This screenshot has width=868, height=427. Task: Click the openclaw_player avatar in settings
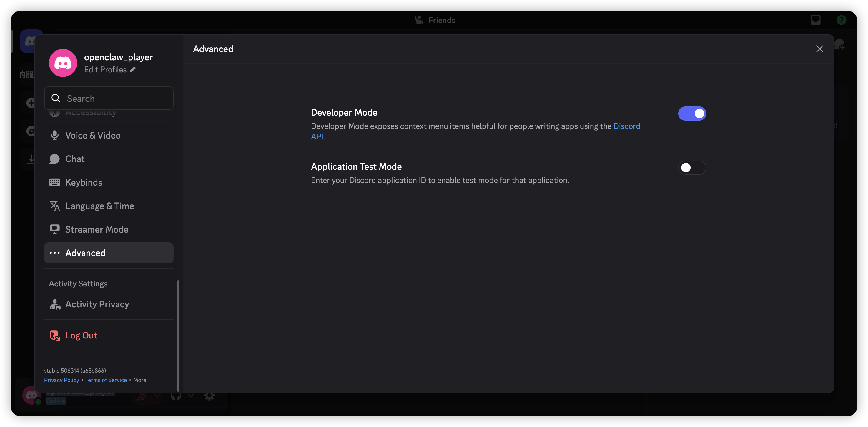point(63,63)
